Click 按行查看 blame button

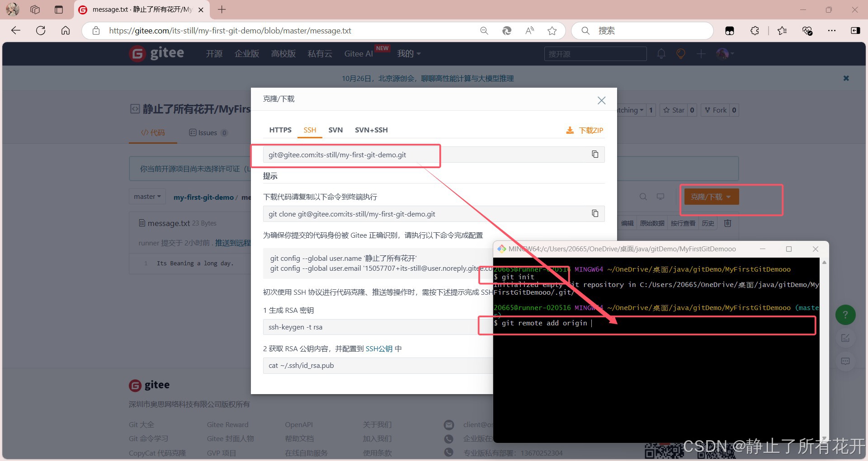[683, 223]
